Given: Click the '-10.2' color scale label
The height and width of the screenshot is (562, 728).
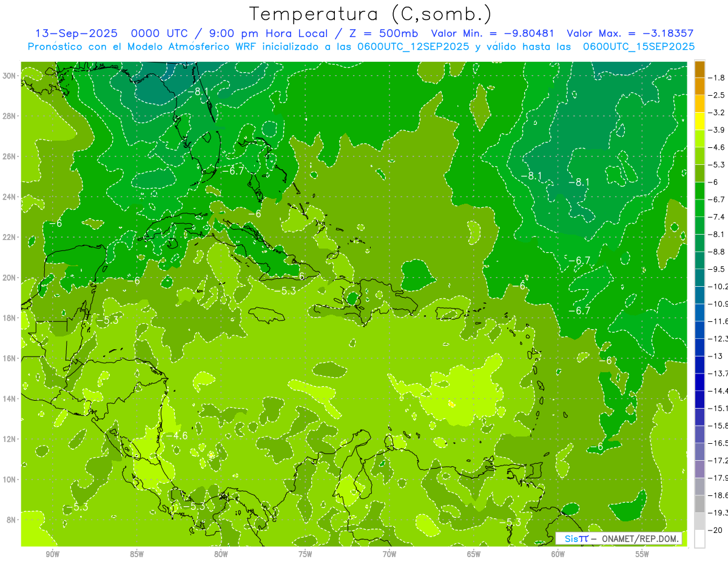Looking at the screenshot, I should [718, 286].
